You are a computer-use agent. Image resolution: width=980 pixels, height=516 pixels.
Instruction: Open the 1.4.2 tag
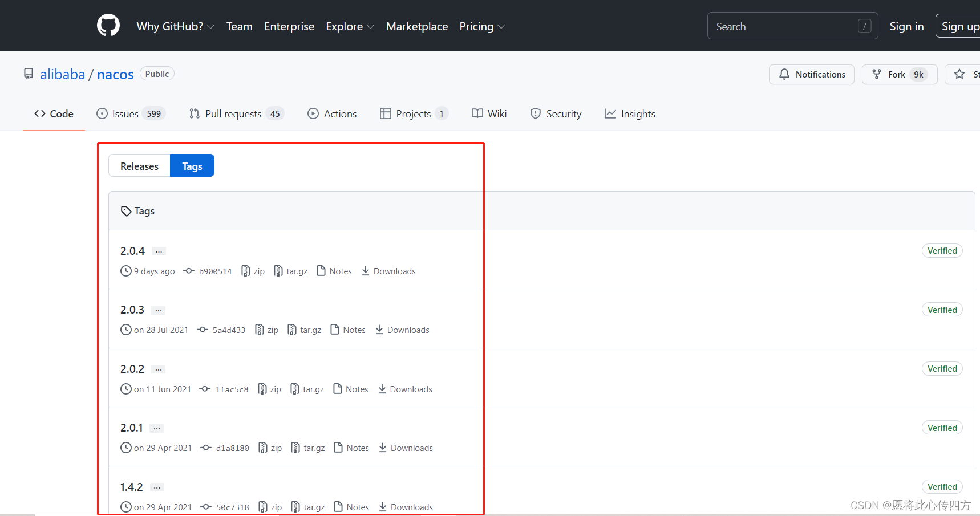132,487
